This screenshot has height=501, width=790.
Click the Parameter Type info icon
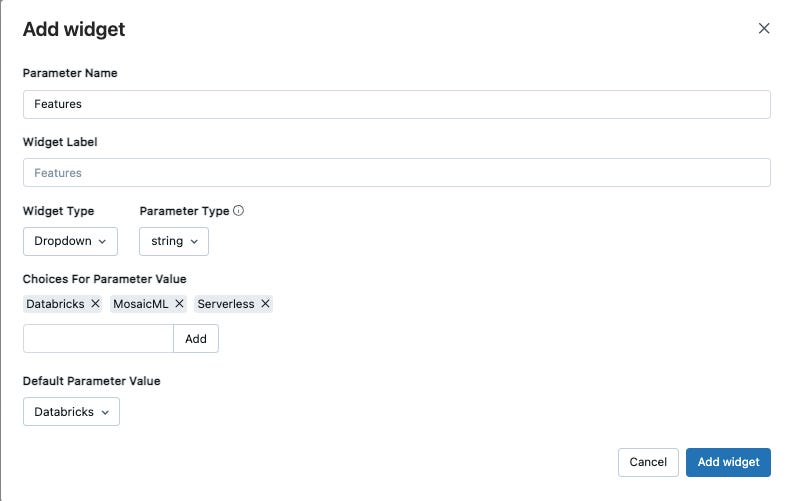239,211
